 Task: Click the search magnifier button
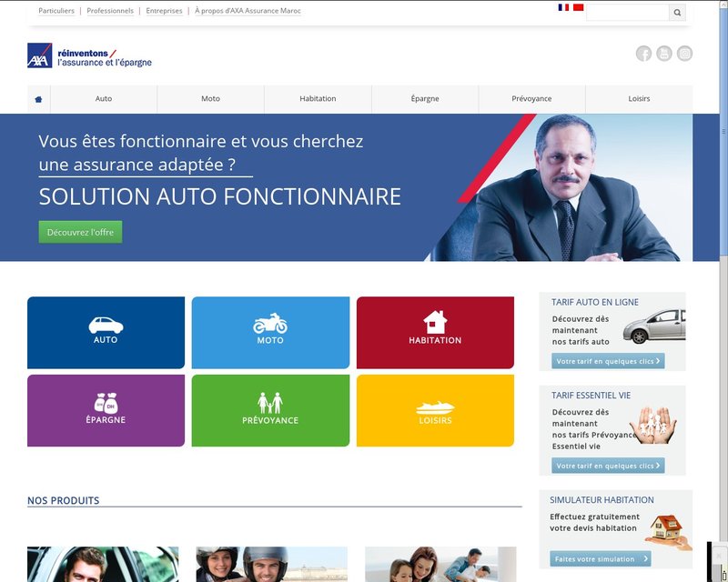pos(677,13)
